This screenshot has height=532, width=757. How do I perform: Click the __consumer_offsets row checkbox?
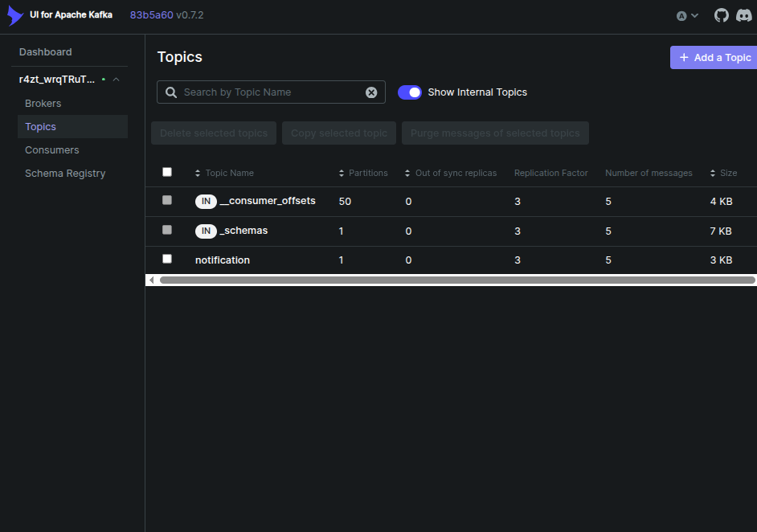(167, 200)
